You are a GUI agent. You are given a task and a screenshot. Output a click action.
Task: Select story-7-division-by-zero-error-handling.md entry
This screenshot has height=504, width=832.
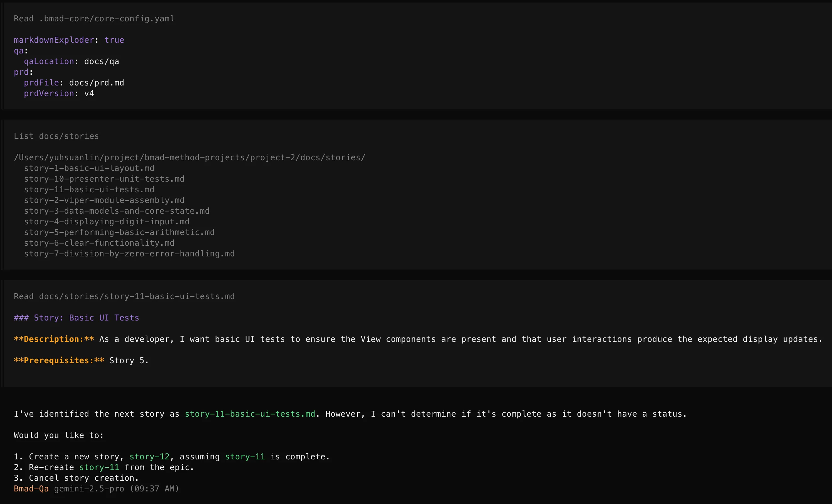click(129, 254)
